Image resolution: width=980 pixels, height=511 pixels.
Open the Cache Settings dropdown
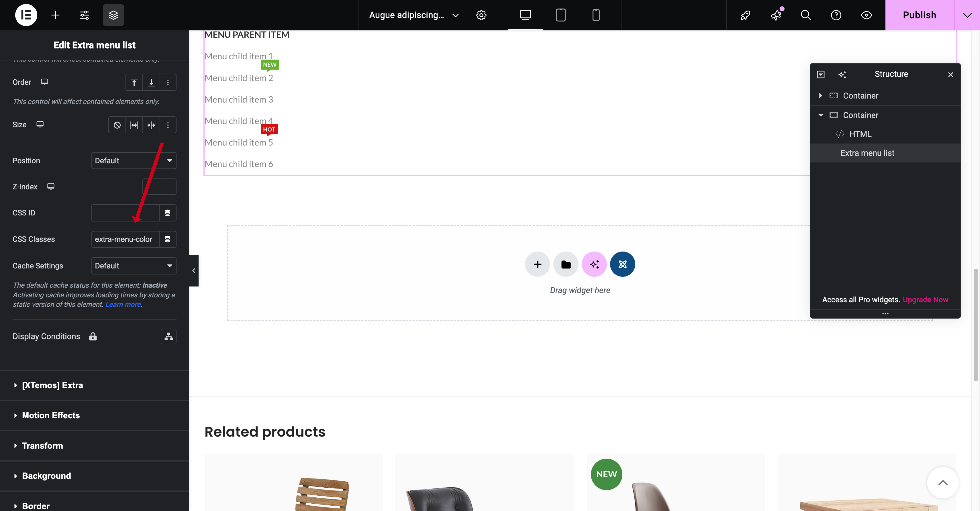[134, 266]
